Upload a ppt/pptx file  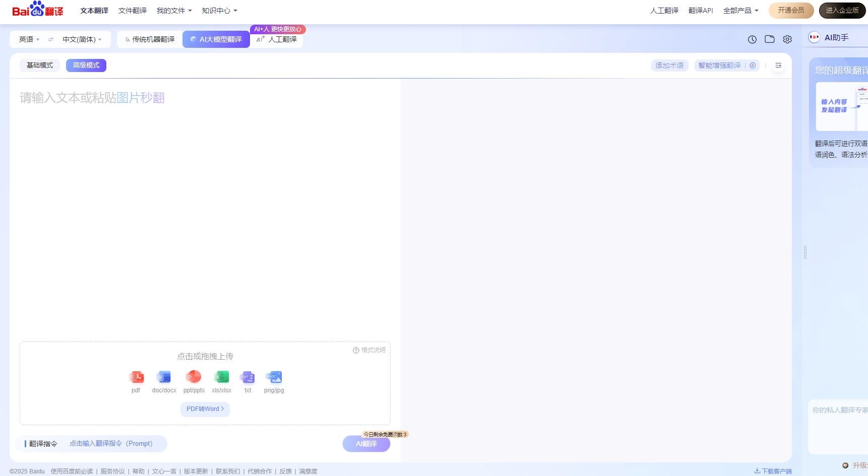194,382
